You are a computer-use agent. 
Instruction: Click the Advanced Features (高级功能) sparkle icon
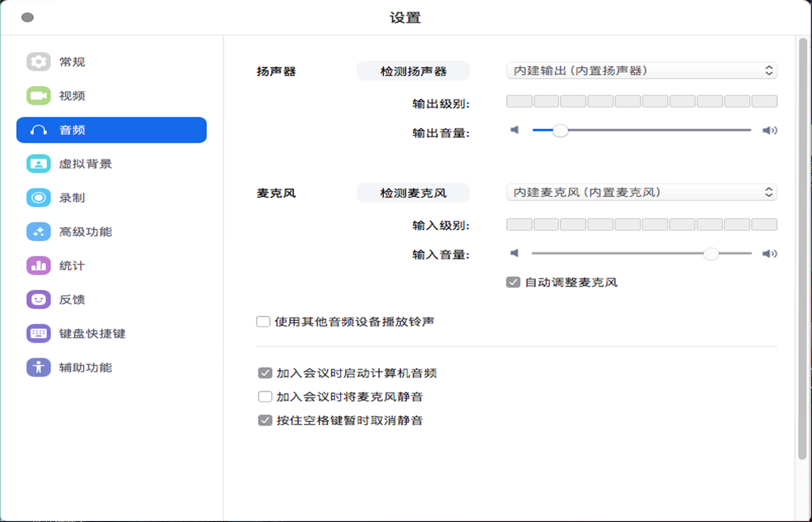(38, 231)
